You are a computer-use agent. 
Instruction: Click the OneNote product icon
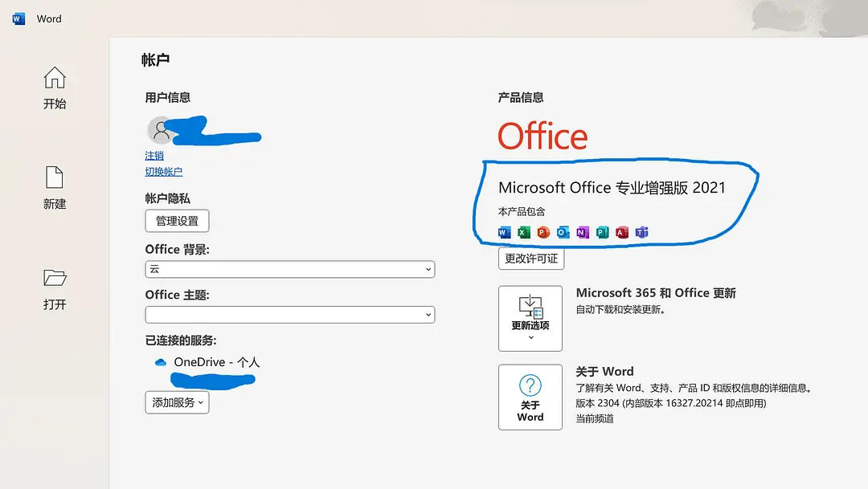click(583, 232)
